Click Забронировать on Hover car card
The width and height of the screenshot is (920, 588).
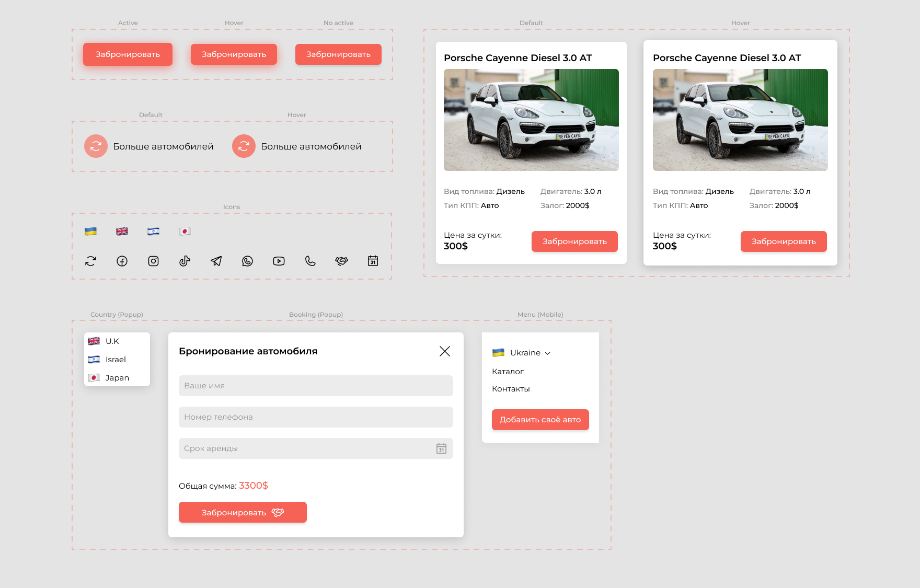click(784, 241)
